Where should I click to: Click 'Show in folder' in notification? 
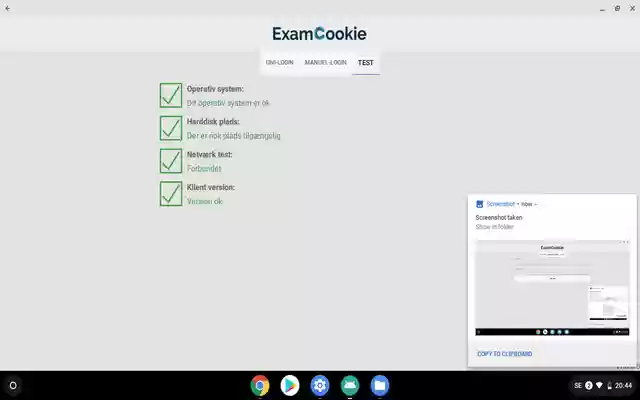tap(494, 227)
